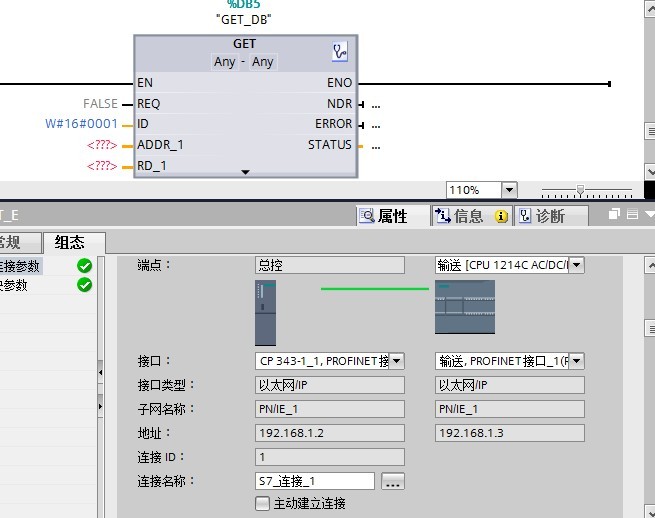Image resolution: width=655 pixels, height=518 pixels.
Task: Click the W#16#0001 ID parameter value
Action: click(x=81, y=124)
